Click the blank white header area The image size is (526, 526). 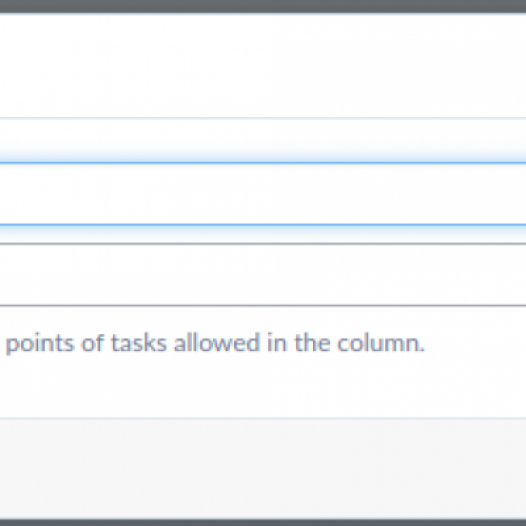pyautogui.click(x=263, y=65)
